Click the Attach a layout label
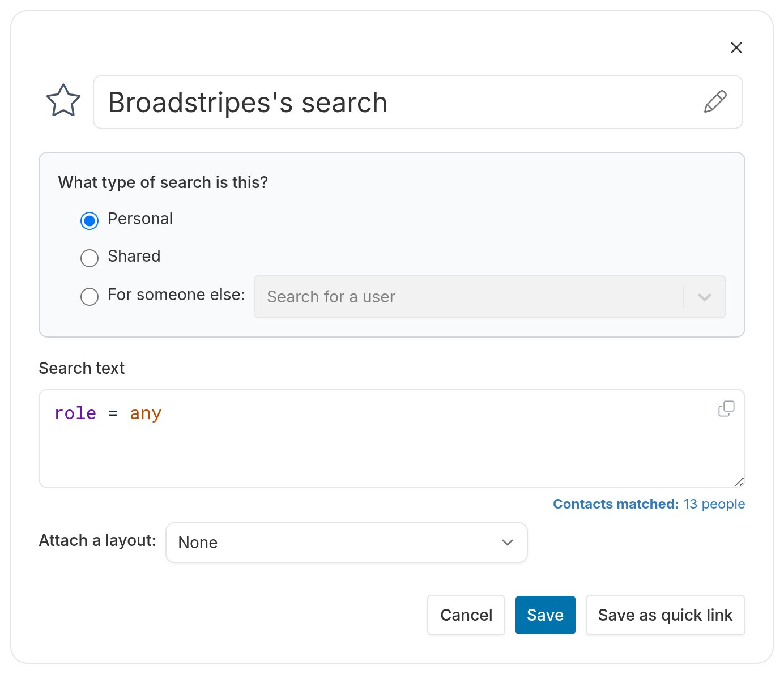 click(x=97, y=541)
